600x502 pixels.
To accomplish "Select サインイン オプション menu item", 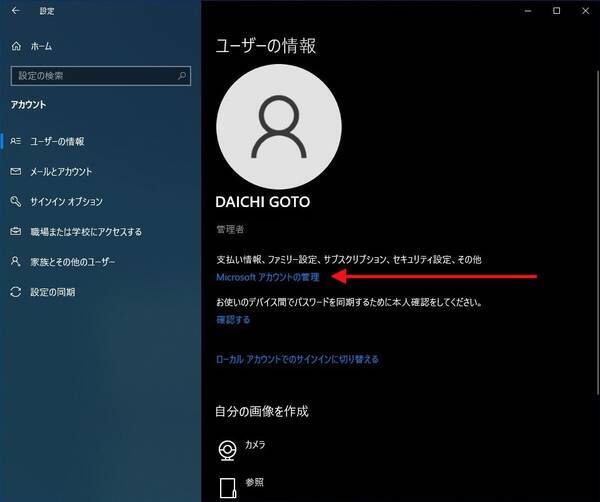I will pos(66,201).
